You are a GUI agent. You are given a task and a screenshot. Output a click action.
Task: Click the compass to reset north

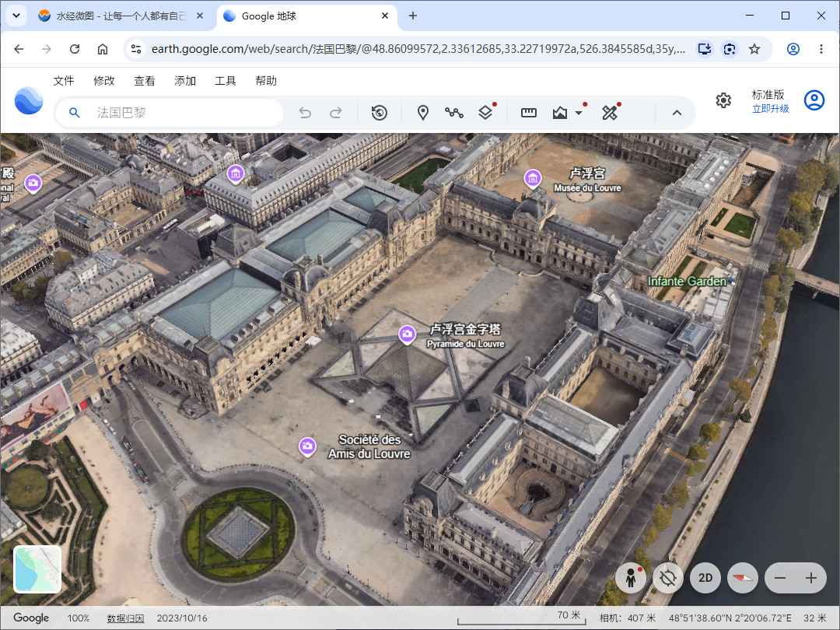743,578
